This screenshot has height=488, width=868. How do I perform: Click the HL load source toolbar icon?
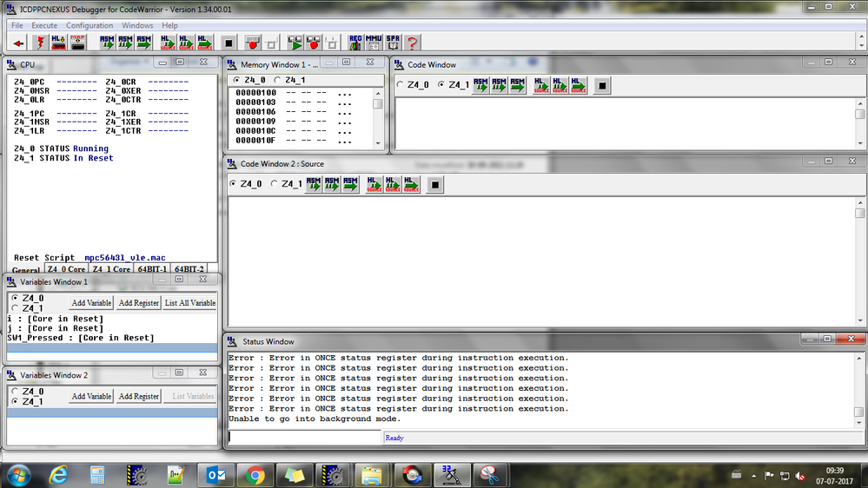[59, 43]
